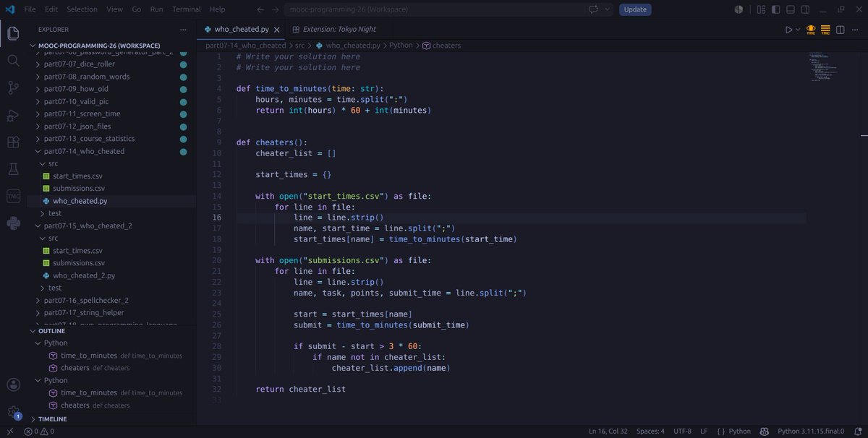Click the Ln 16, Col 32 status item
This screenshot has width=868, height=438.
(608, 431)
